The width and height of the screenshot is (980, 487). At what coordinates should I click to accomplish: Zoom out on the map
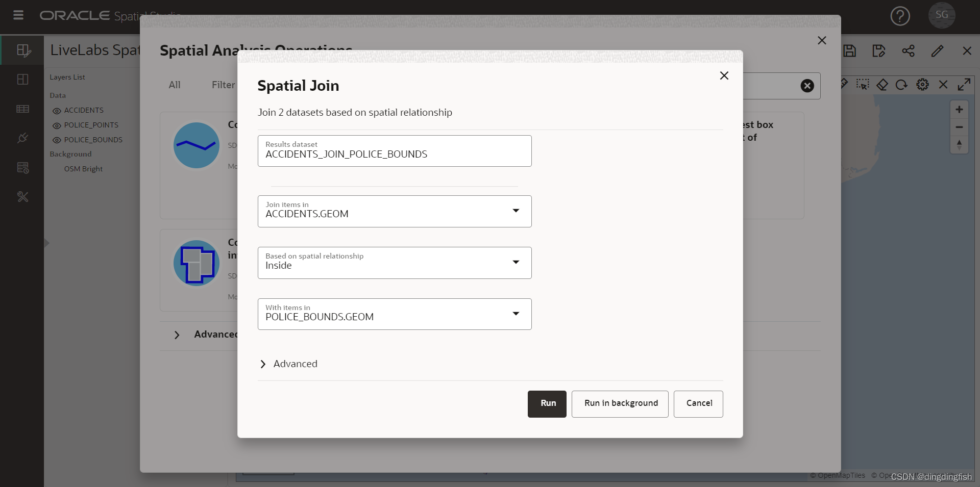(x=959, y=127)
